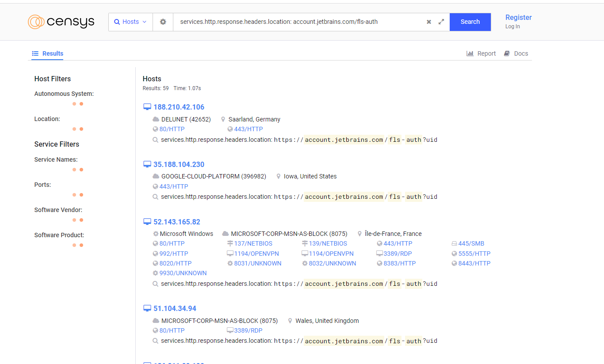Click the cloud icon beside DELUNET (42652)
Image resolution: width=604 pixels, height=364 pixels.
[156, 119]
